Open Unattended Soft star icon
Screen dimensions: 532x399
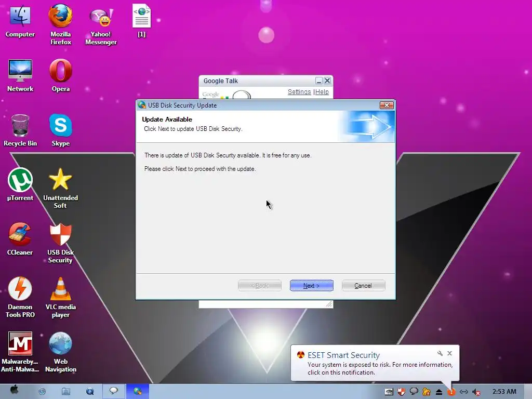[60, 188]
